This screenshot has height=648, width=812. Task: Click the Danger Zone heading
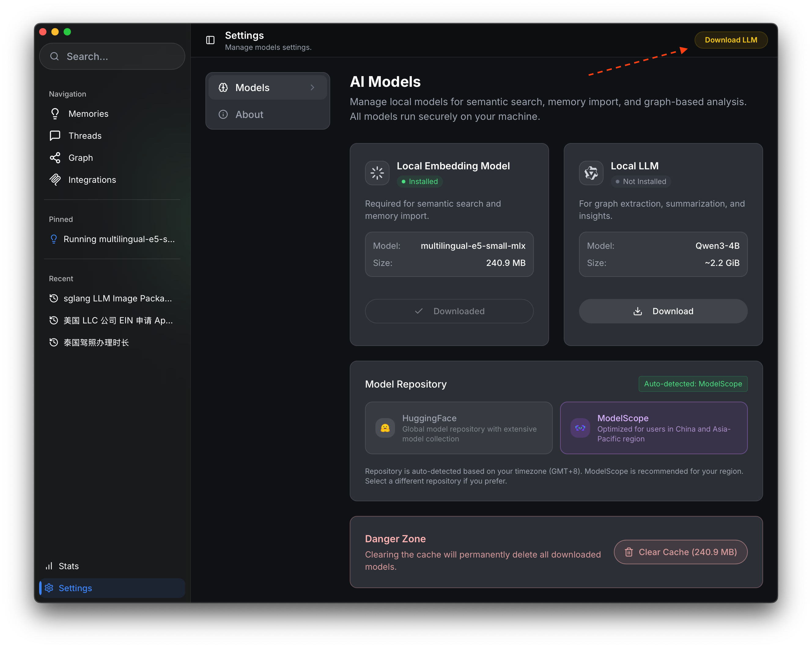point(395,539)
